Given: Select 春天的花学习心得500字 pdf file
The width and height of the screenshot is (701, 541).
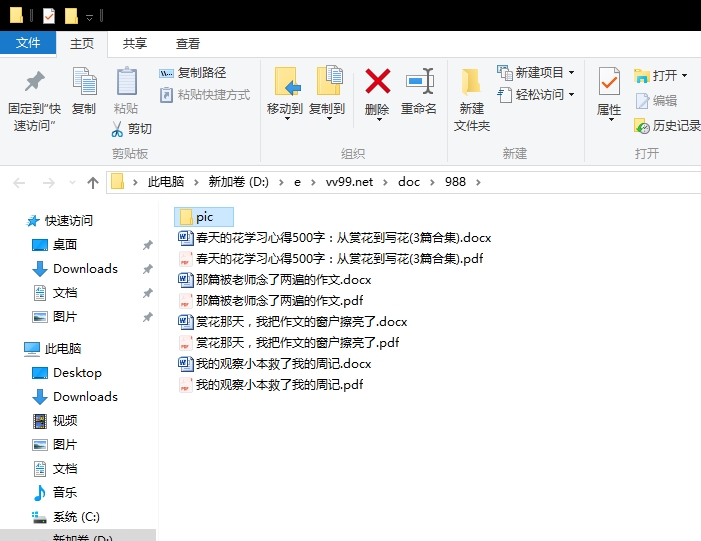Looking at the screenshot, I should (x=330, y=258).
